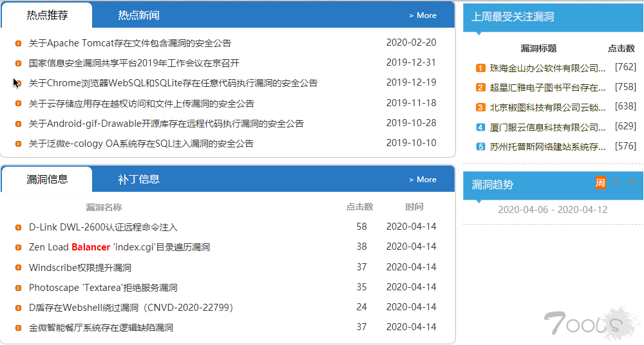Image resolution: width=644 pixels, height=345 pixels.
Task: Open the Apache Tomcat文件包含漏洞 announcement
Action: click(x=130, y=43)
